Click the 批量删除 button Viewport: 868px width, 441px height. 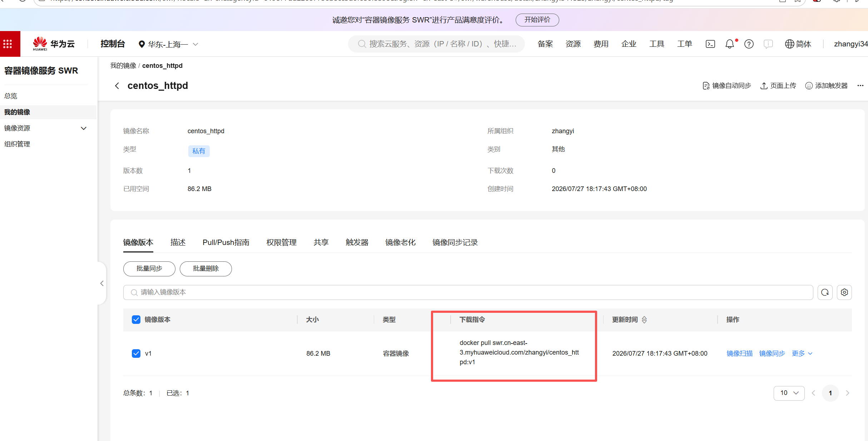pyautogui.click(x=206, y=269)
